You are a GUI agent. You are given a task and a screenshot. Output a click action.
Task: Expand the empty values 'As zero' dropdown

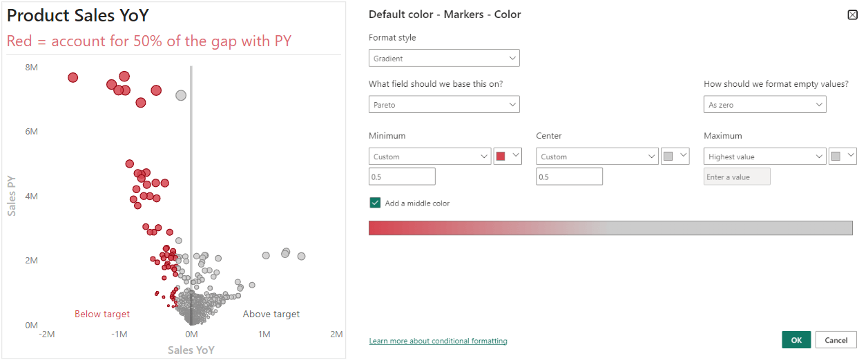point(764,105)
